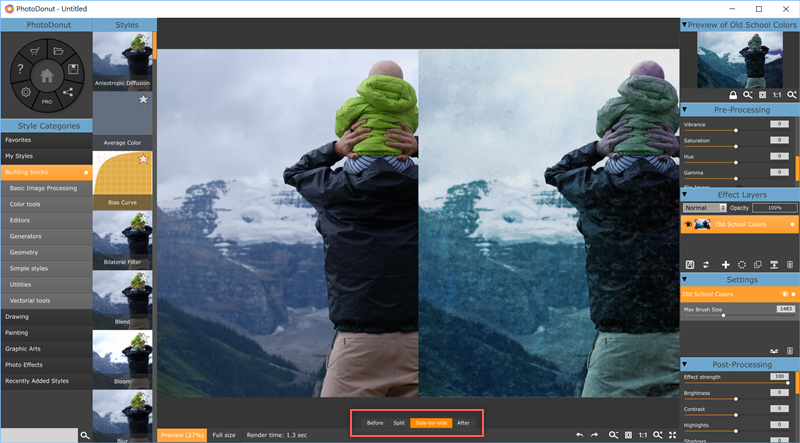Click the Preview (27%) button

(182, 435)
